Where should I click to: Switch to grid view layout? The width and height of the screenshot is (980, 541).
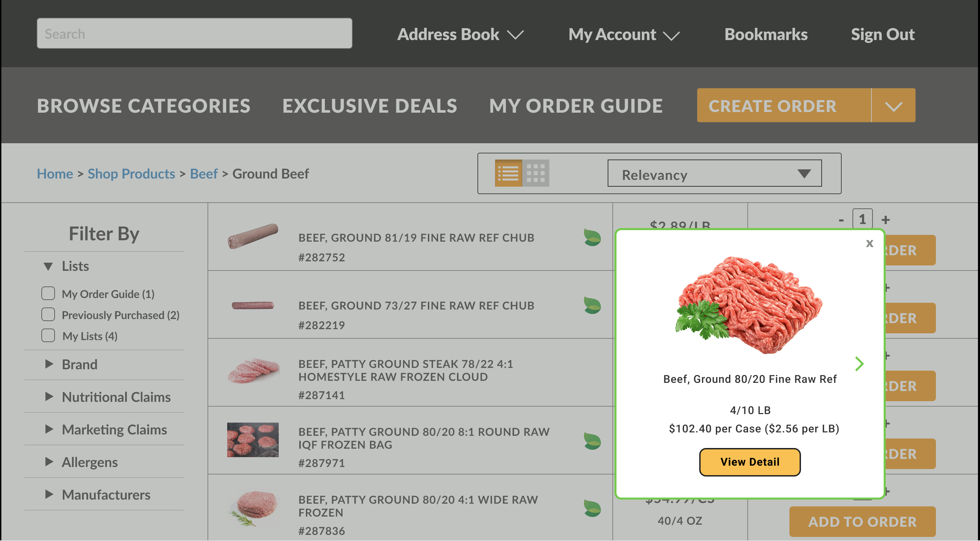click(537, 173)
